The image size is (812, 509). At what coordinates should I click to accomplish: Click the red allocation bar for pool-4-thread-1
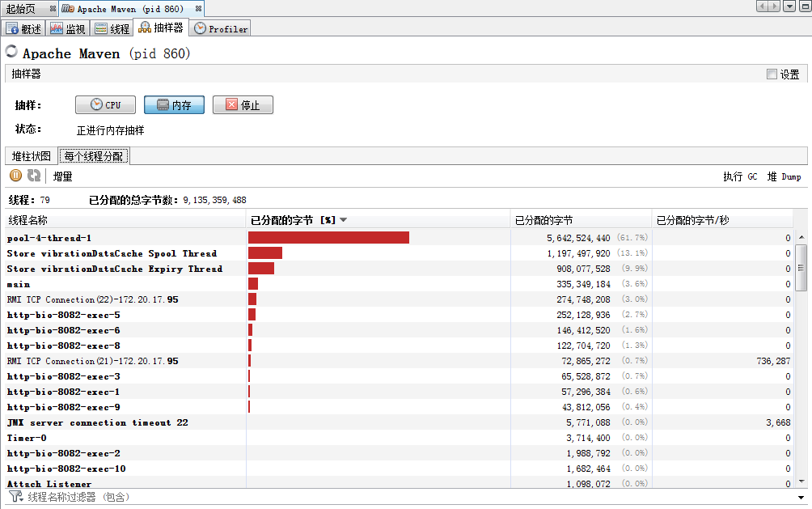[329, 237]
